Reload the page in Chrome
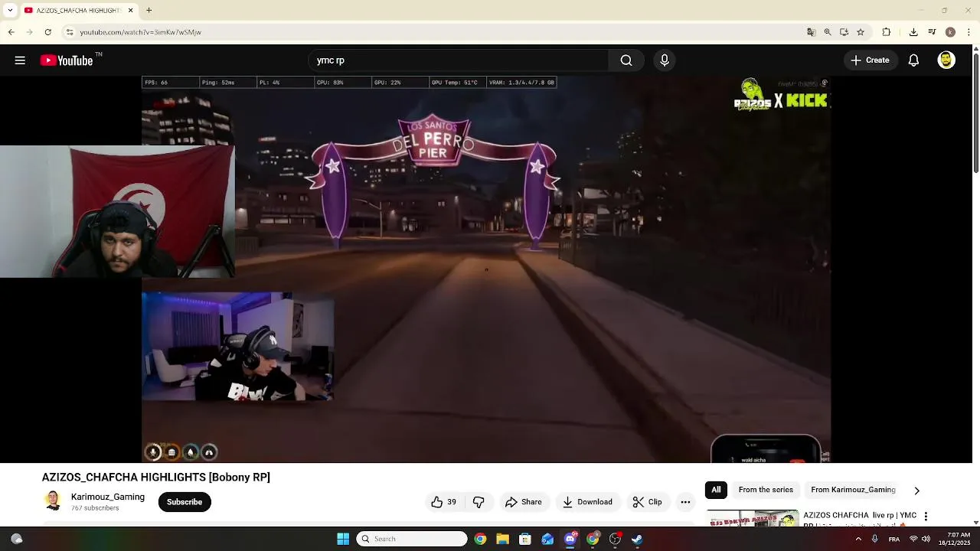 [47, 32]
